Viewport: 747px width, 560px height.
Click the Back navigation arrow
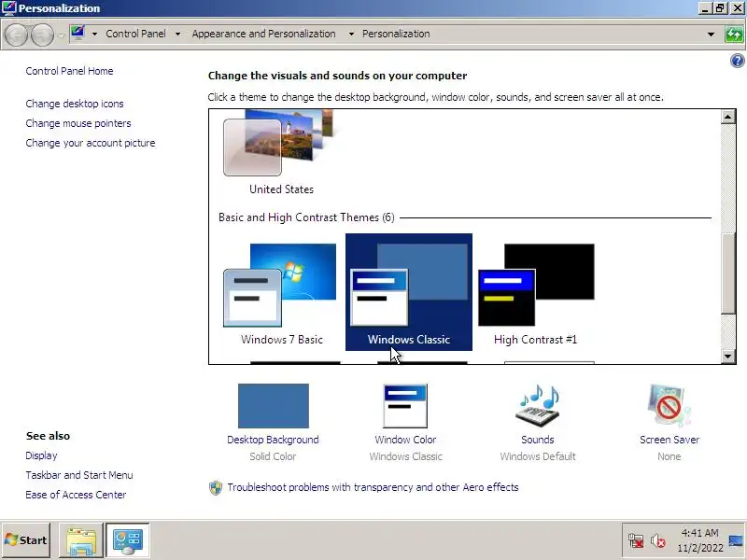click(x=16, y=35)
